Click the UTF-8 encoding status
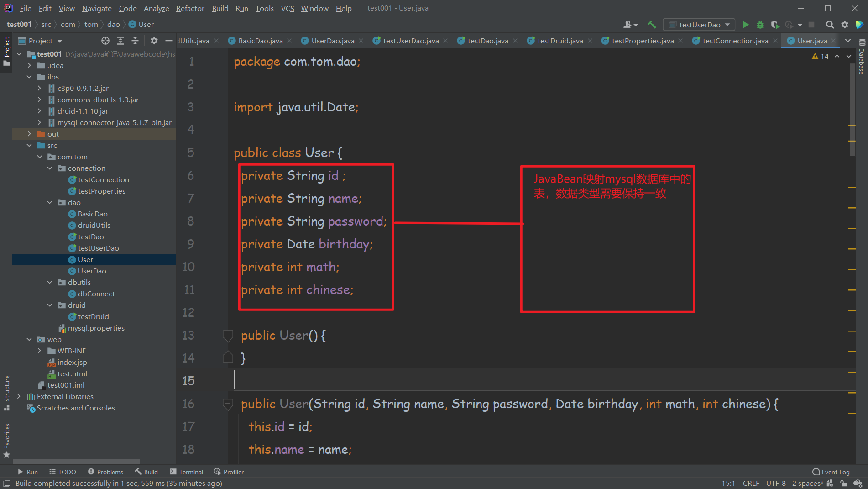 click(776, 483)
